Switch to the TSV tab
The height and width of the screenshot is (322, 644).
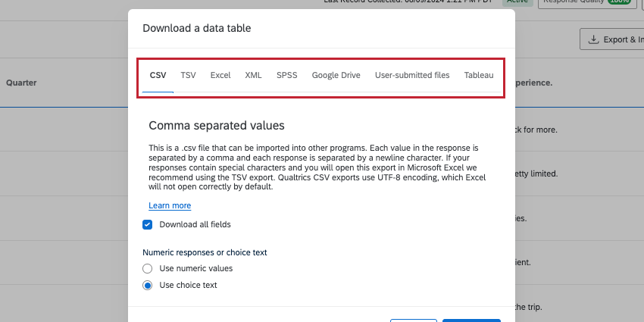[188, 75]
